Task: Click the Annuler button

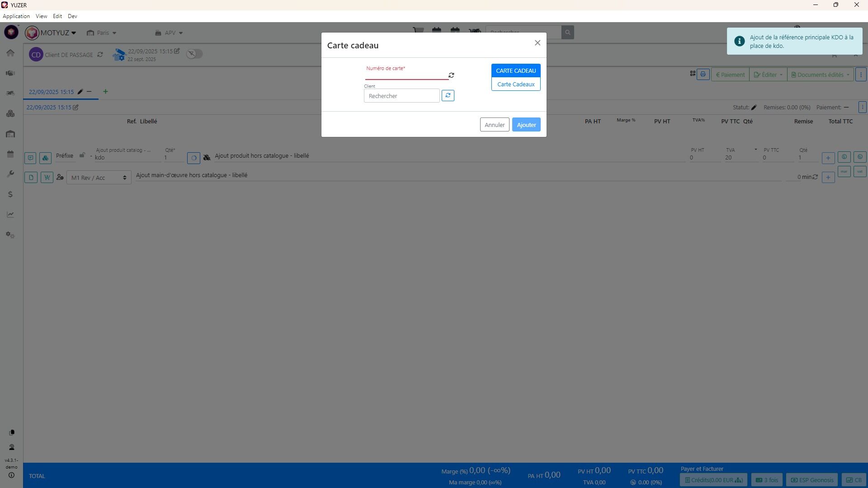Action: 494,125
